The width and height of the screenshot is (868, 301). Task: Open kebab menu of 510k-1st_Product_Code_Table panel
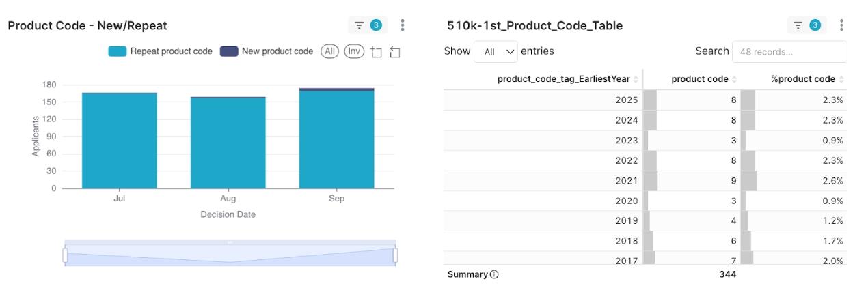click(841, 25)
